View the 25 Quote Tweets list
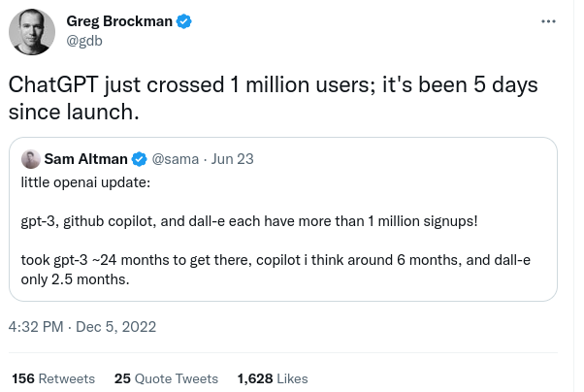This screenshot has width=584, height=392. [166, 378]
